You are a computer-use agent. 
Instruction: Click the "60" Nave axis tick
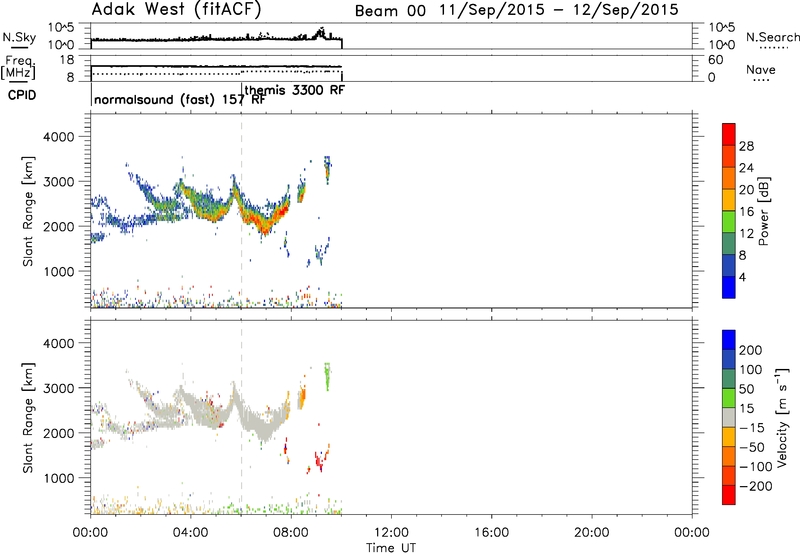716,60
